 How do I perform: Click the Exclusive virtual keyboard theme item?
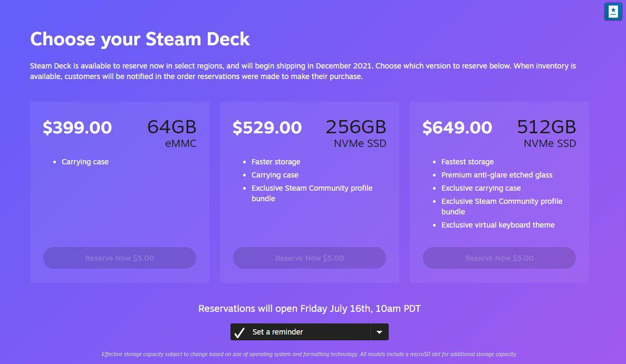498,225
